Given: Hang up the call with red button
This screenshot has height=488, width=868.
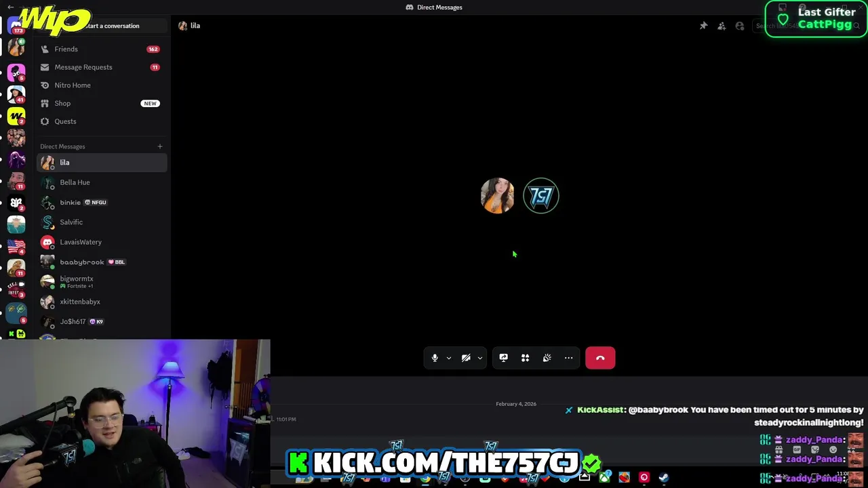Looking at the screenshot, I should pos(600,358).
